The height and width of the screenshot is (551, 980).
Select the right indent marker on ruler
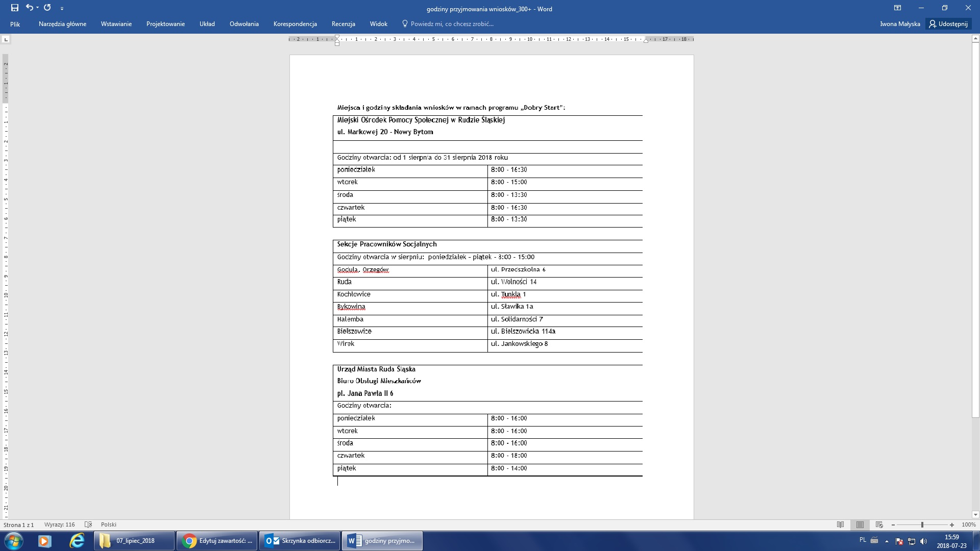pos(646,40)
